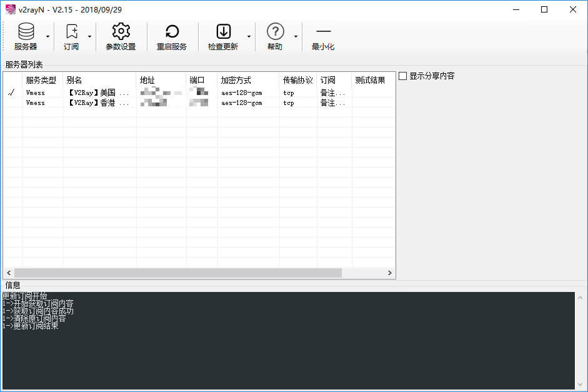Click Vmess type cell in 香港 row
The image size is (588, 392).
pos(35,103)
